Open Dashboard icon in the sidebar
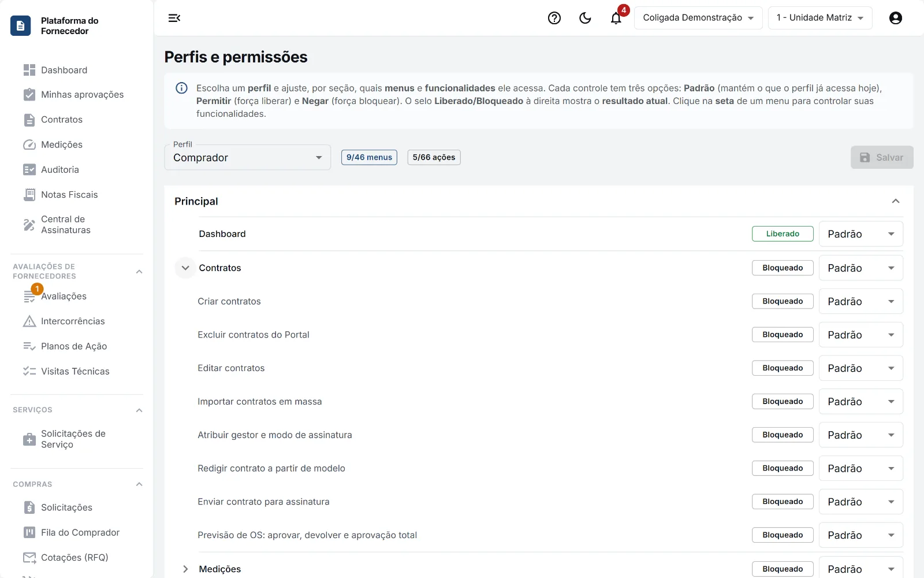924x578 pixels. click(x=29, y=70)
